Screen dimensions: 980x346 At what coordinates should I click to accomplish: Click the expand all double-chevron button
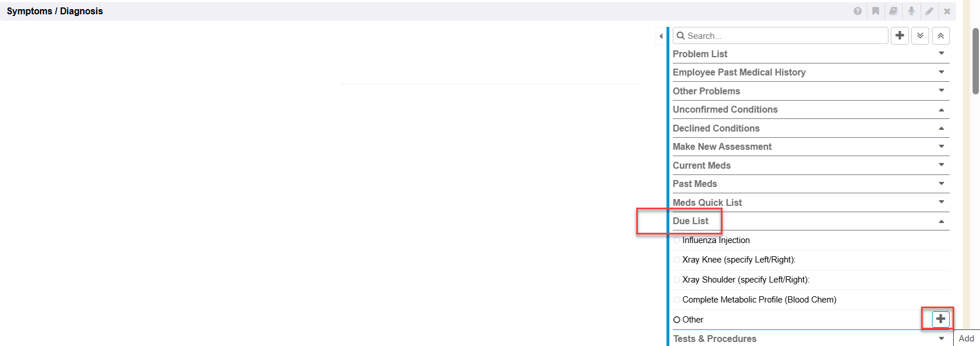click(x=920, y=35)
